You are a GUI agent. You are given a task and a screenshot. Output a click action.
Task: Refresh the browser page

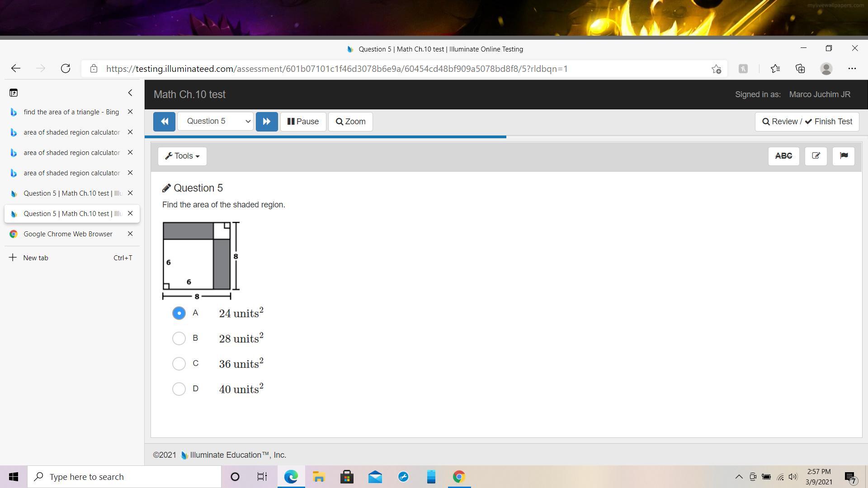66,69
